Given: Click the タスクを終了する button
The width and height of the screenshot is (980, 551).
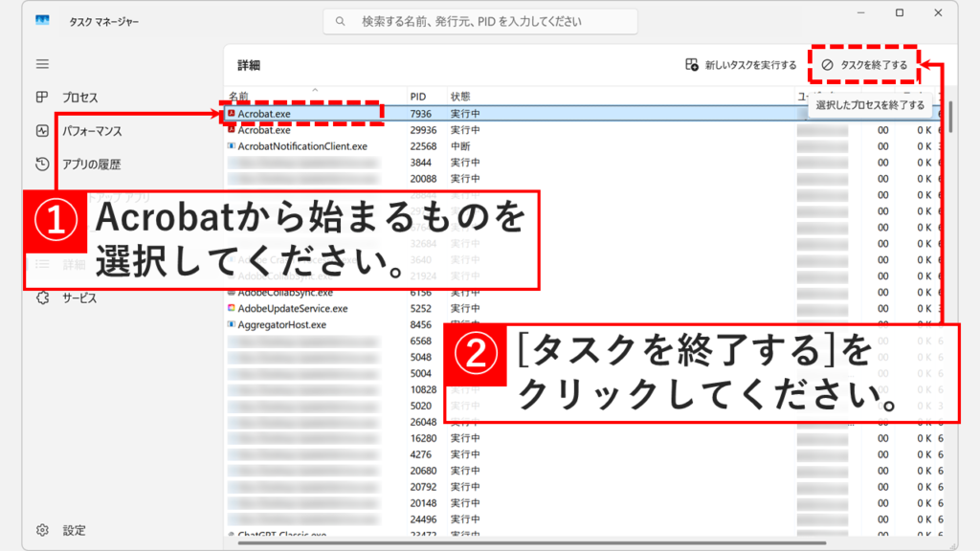Looking at the screenshot, I should pos(864,64).
